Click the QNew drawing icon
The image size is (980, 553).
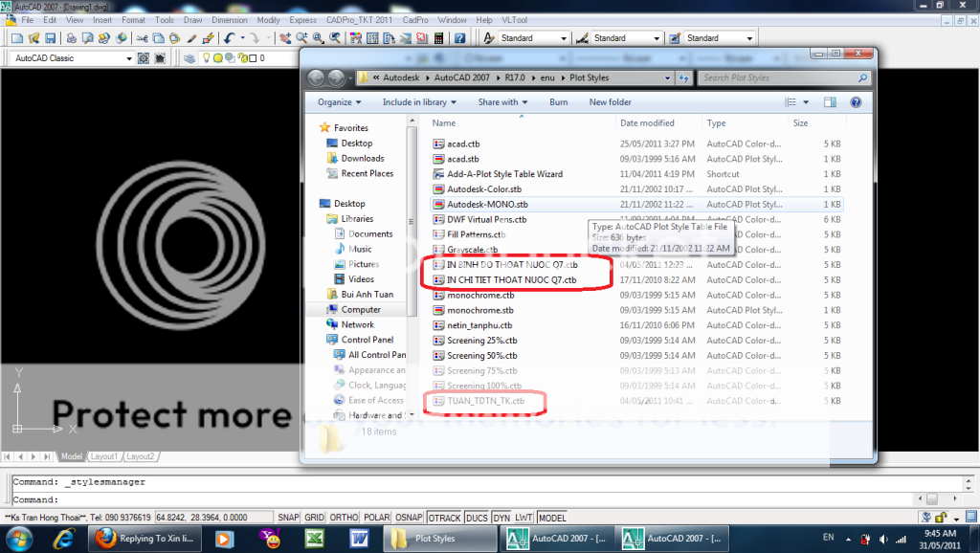click(17, 38)
